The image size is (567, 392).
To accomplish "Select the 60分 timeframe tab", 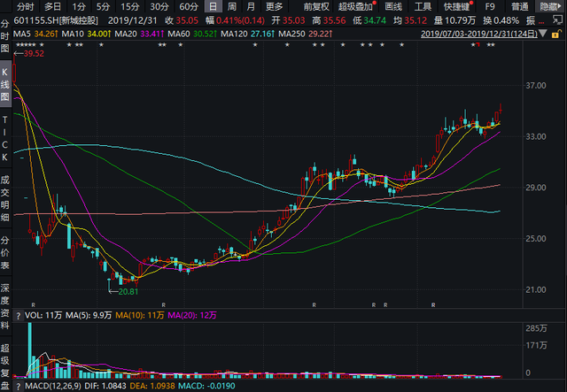I will (187, 6).
